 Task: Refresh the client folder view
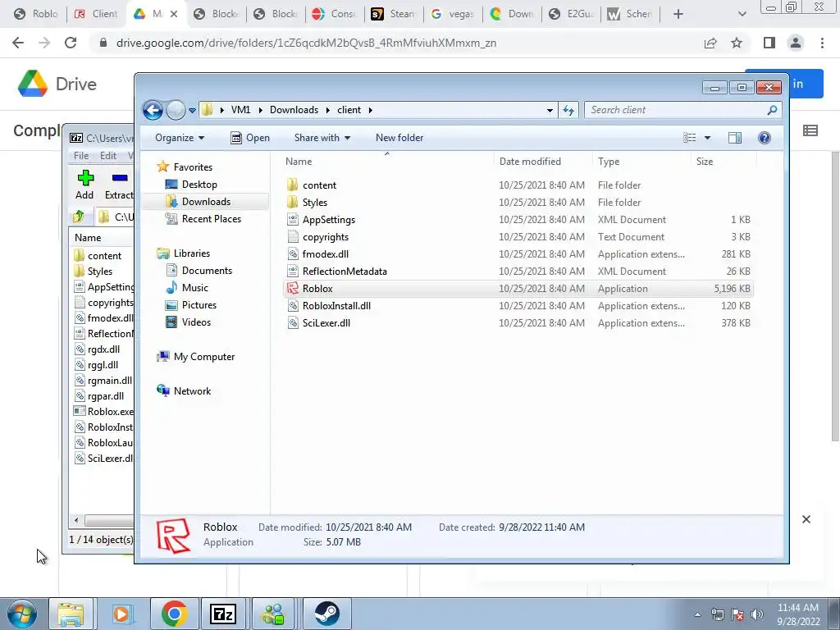tap(568, 111)
